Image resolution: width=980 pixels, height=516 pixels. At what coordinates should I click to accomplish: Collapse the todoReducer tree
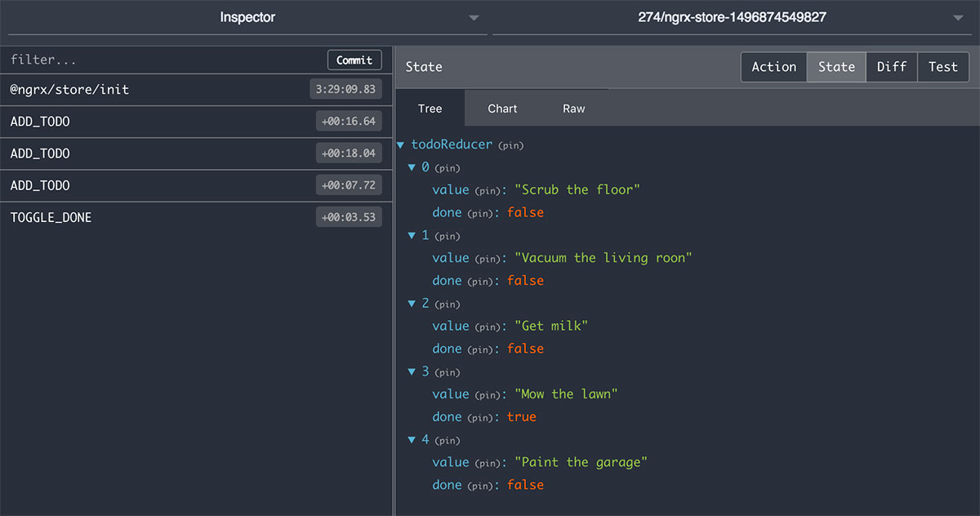(400, 144)
